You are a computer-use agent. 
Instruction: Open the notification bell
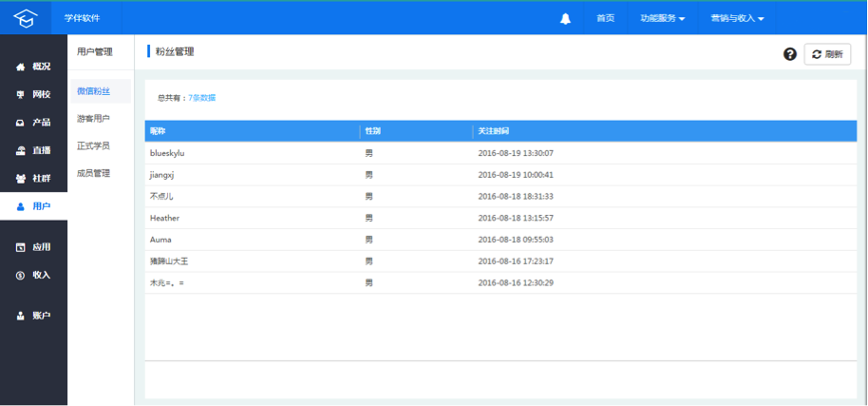coord(565,18)
